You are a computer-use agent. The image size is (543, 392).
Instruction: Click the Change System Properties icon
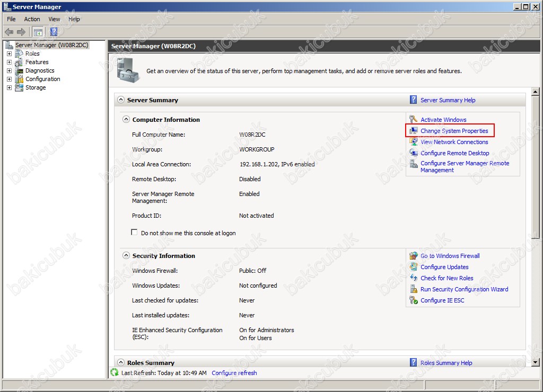414,131
